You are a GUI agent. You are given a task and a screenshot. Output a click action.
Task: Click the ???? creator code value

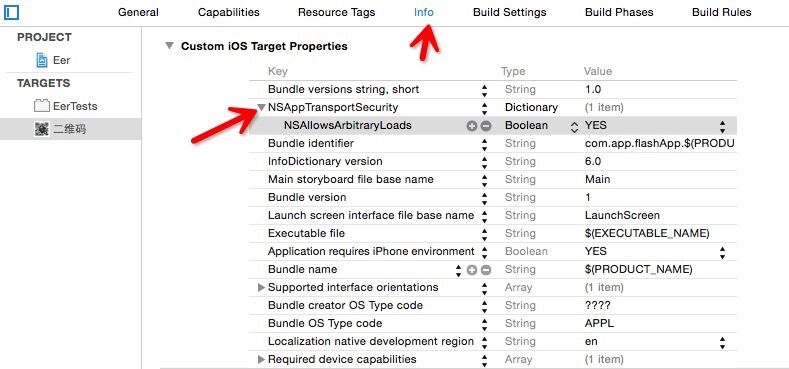tap(597, 306)
